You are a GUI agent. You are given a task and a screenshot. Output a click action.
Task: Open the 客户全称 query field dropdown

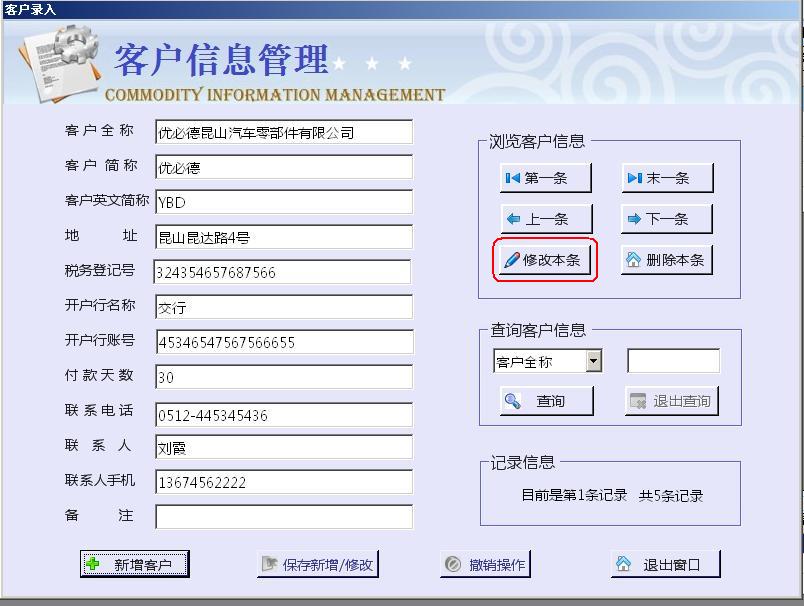pyautogui.click(x=593, y=361)
